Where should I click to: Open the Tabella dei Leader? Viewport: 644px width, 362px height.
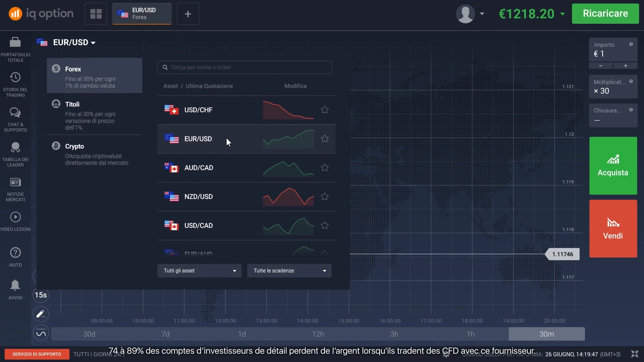tap(15, 154)
